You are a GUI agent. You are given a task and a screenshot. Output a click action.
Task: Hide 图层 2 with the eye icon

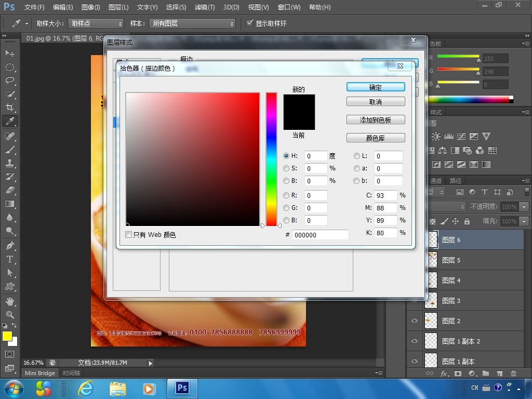(415, 321)
